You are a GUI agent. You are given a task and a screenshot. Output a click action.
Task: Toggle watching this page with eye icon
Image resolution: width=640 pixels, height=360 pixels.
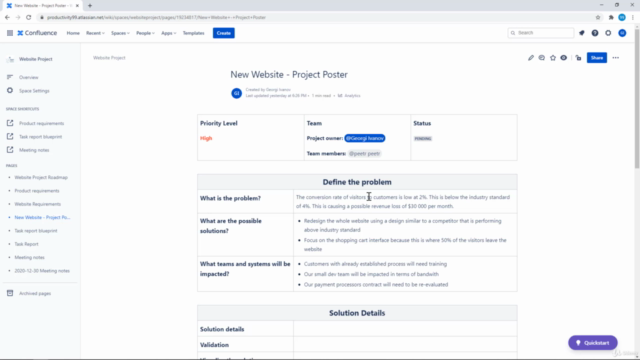tap(564, 58)
